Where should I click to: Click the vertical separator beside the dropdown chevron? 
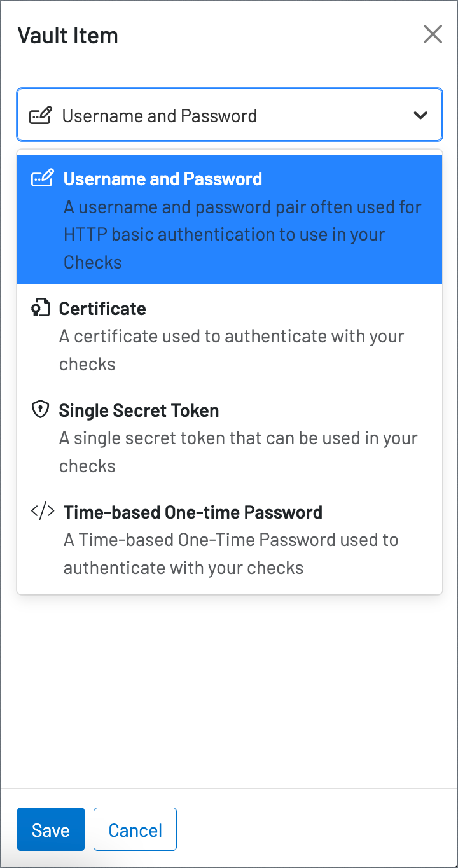click(x=399, y=115)
